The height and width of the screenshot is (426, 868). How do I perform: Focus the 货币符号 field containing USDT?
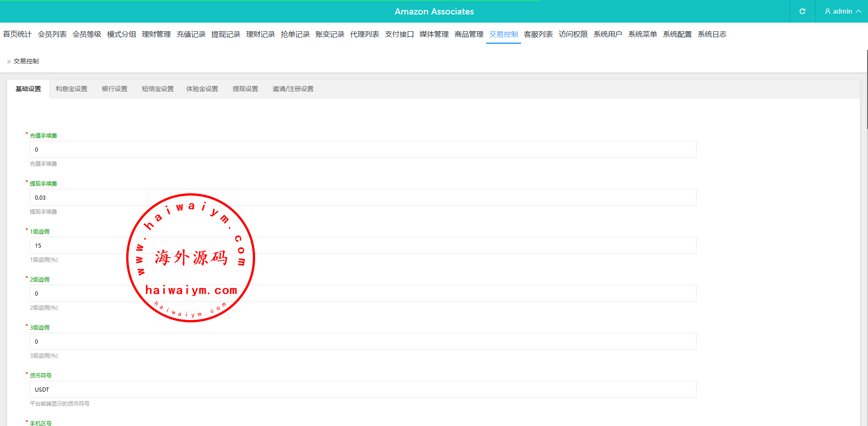pos(363,389)
